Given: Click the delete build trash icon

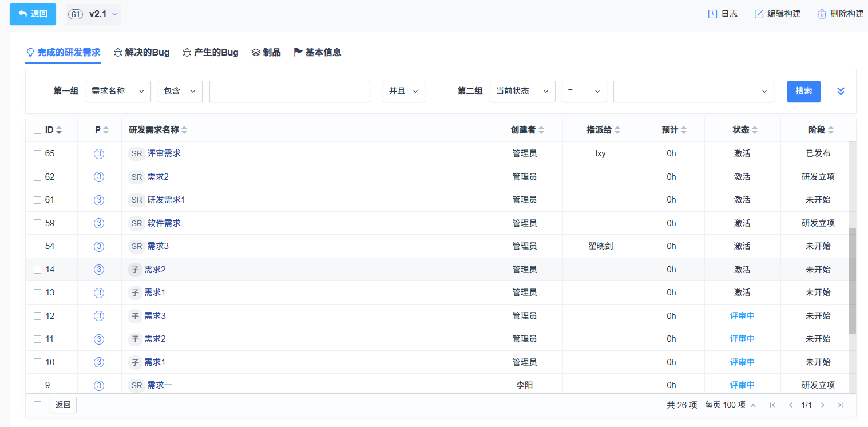Looking at the screenshot, I should pyautogui.click(x=822, y=14).
